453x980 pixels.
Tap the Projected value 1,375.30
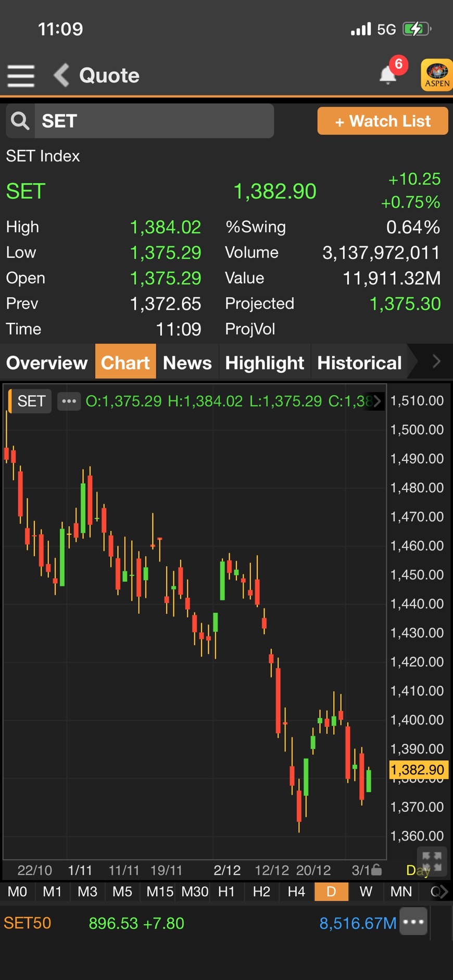(x=405, y=304)
